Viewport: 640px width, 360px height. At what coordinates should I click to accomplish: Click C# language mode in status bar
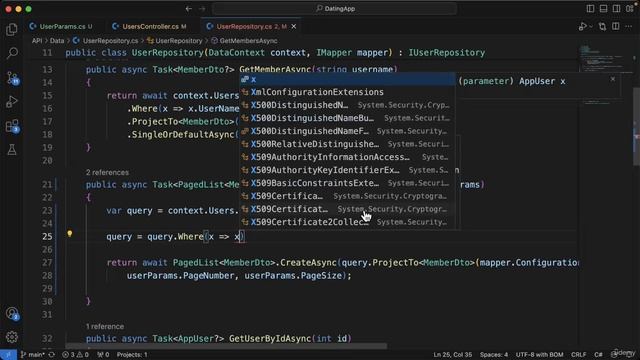click(598, 355)
